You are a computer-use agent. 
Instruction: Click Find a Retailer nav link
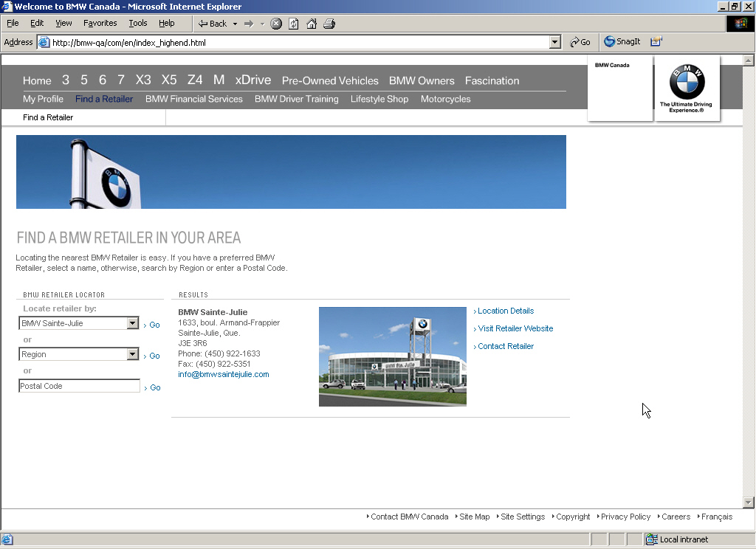[x=104, y=99]
